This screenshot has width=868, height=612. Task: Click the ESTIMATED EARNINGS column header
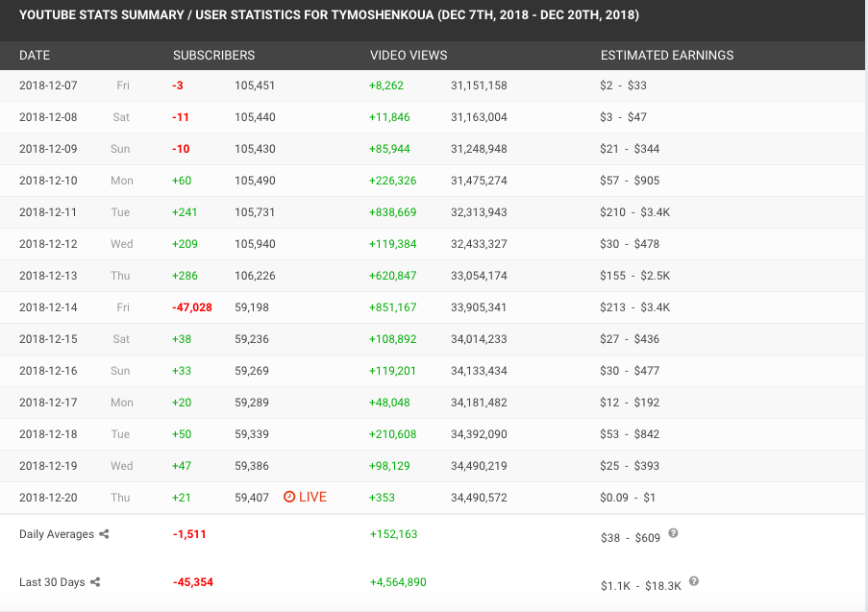point(666,55)
